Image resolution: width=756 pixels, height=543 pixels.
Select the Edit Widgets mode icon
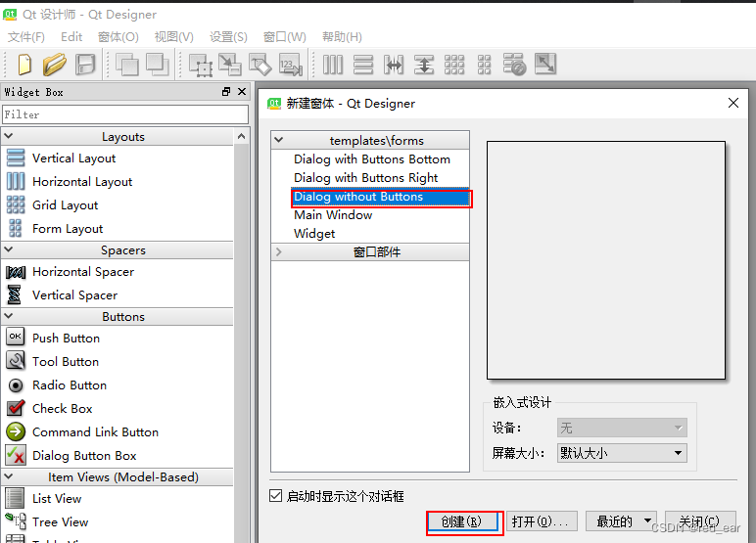click(x=201, y=65)
